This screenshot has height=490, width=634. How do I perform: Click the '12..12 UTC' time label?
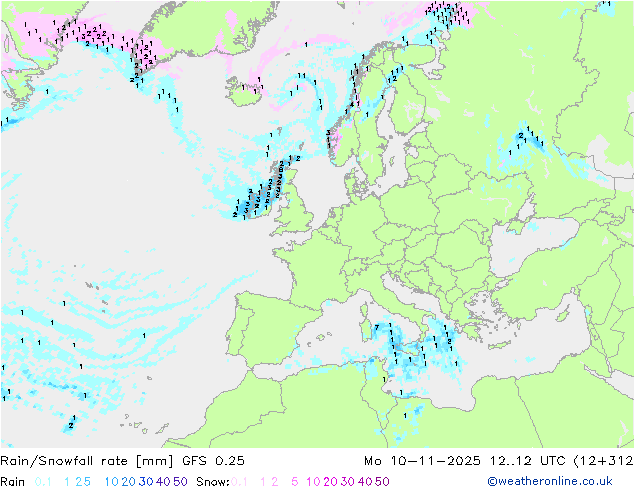click(x=526, y=461)
